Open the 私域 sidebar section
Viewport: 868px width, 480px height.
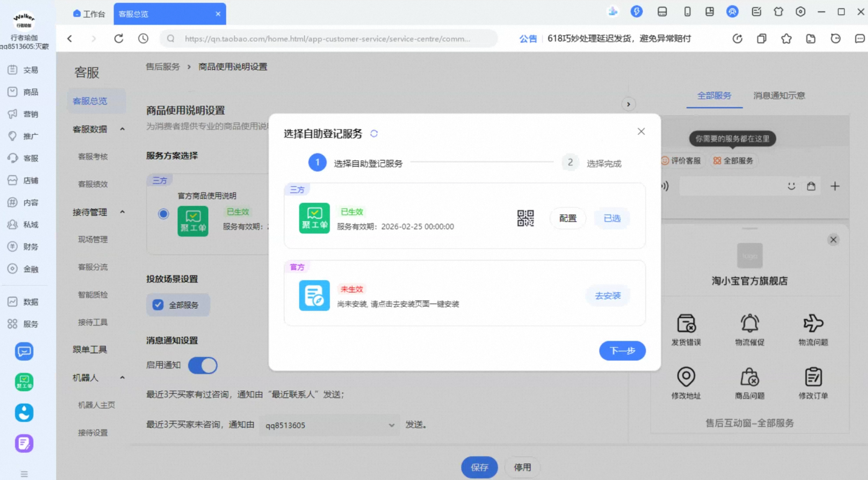pos(23,225)
